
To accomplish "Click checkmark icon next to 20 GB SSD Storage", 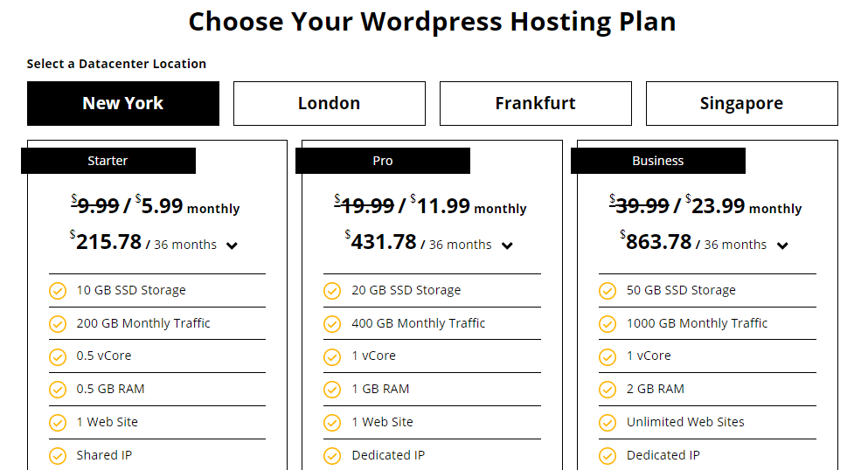I will pos(332,291).
